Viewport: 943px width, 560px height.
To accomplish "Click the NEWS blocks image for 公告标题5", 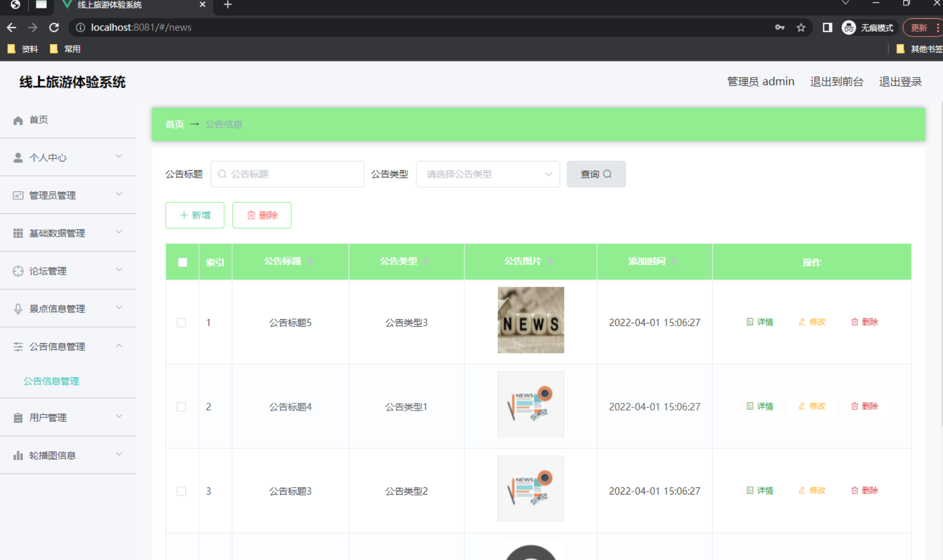I will pos(531,320).
